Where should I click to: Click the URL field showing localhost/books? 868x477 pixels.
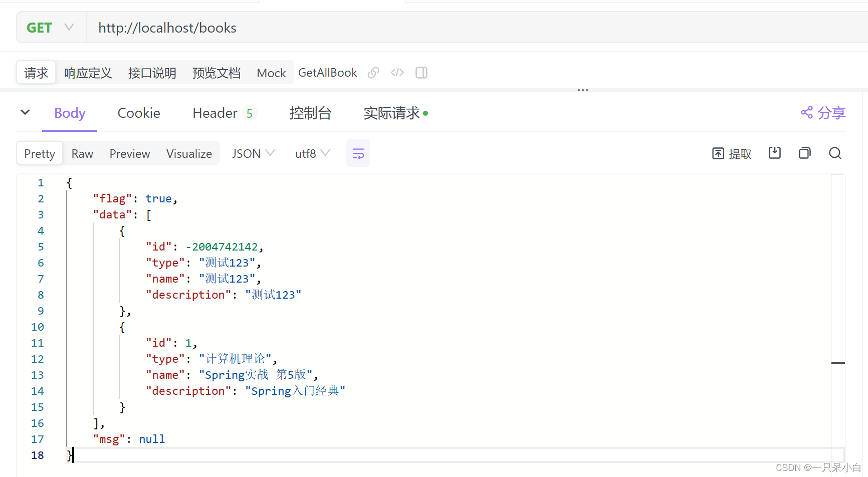[x=167, y=28]
